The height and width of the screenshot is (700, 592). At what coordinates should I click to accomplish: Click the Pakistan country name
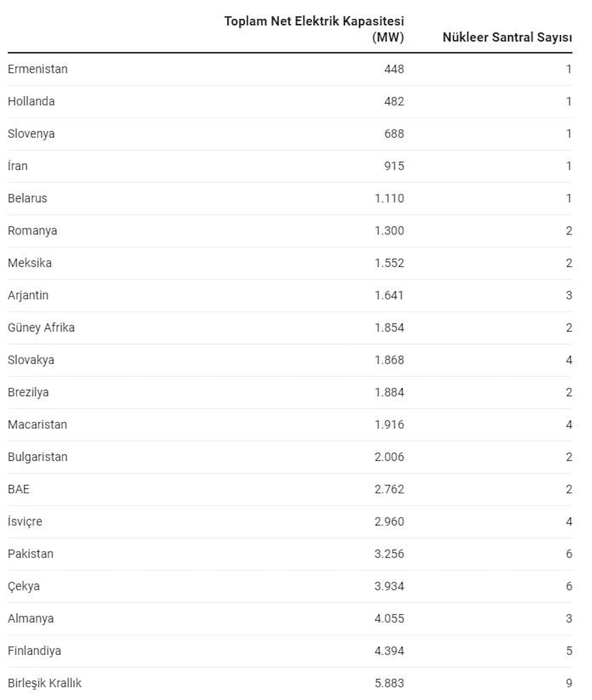[31, 554]
